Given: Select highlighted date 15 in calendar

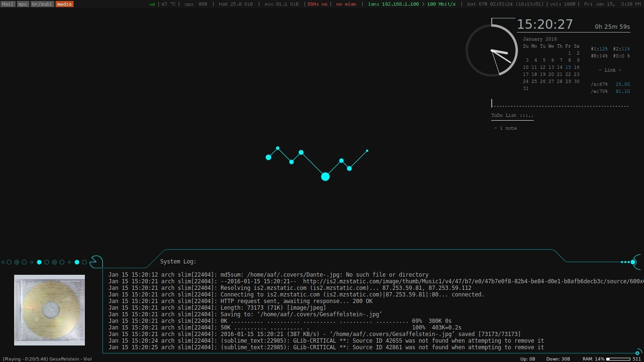Looking at the screenshot, I should tap(568, 67).
